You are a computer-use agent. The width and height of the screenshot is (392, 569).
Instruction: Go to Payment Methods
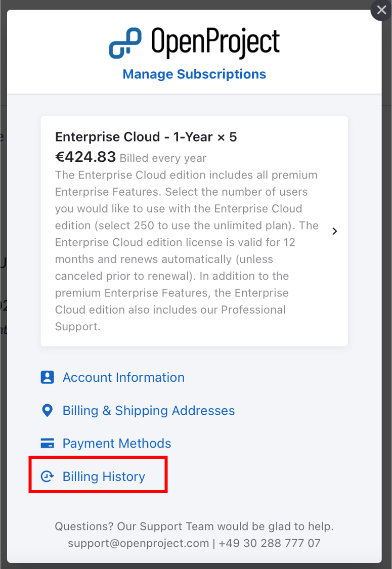pos(117,444)
